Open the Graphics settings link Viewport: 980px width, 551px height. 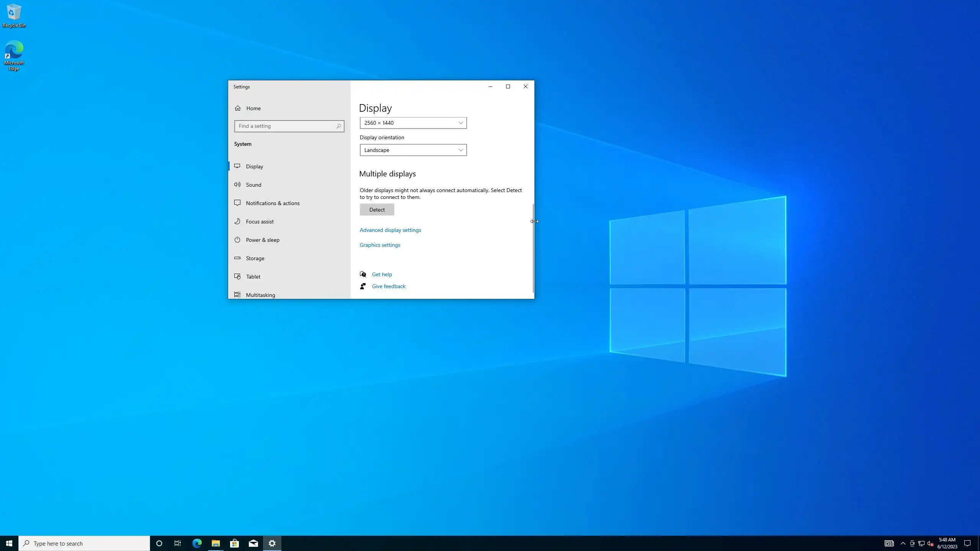[x=380, y=245]
